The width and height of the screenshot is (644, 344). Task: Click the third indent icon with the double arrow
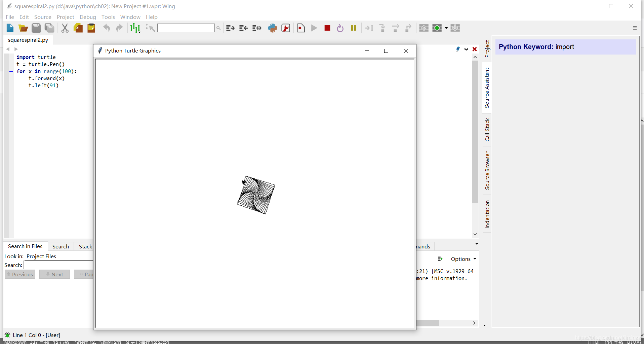tap(257, 28)
